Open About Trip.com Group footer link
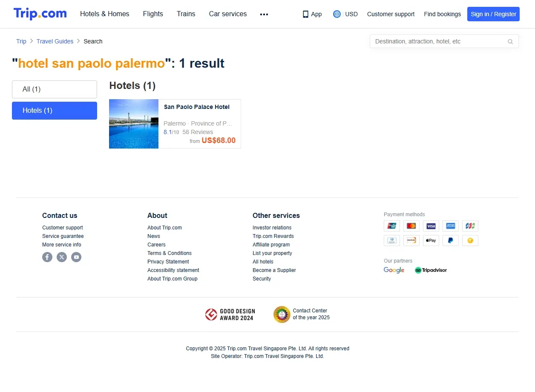The height and width of the screenshot is (392, 535). (173, 279)
